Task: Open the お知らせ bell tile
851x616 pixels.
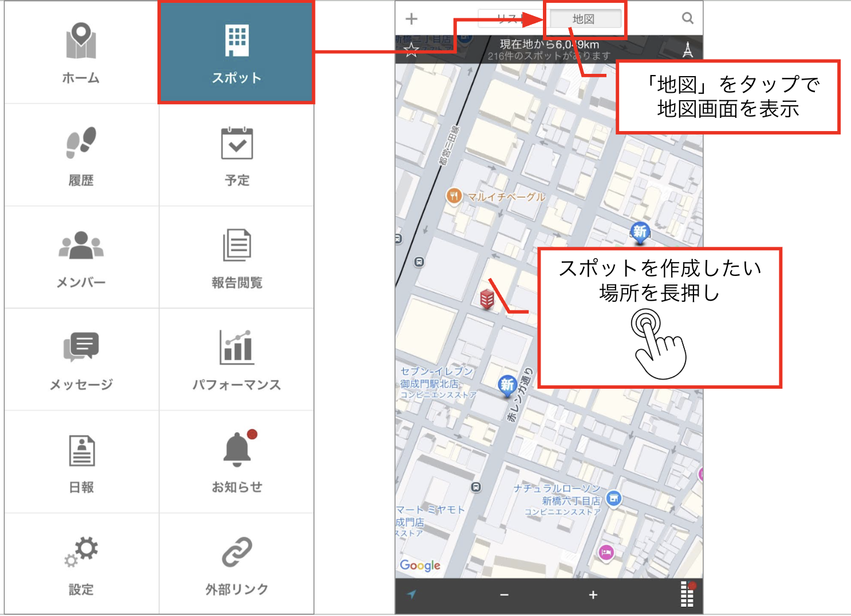Action: [237, 462]
